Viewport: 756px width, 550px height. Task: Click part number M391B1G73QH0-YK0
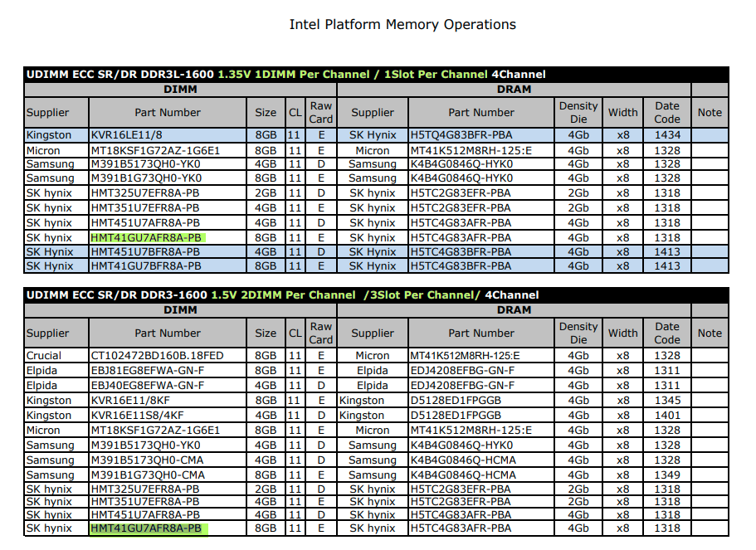(146, 178)
